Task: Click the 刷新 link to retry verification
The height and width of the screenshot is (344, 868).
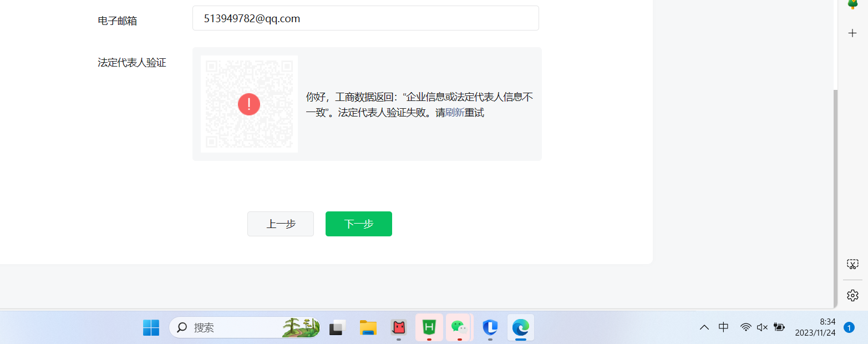Action: (x=455, y=113)
